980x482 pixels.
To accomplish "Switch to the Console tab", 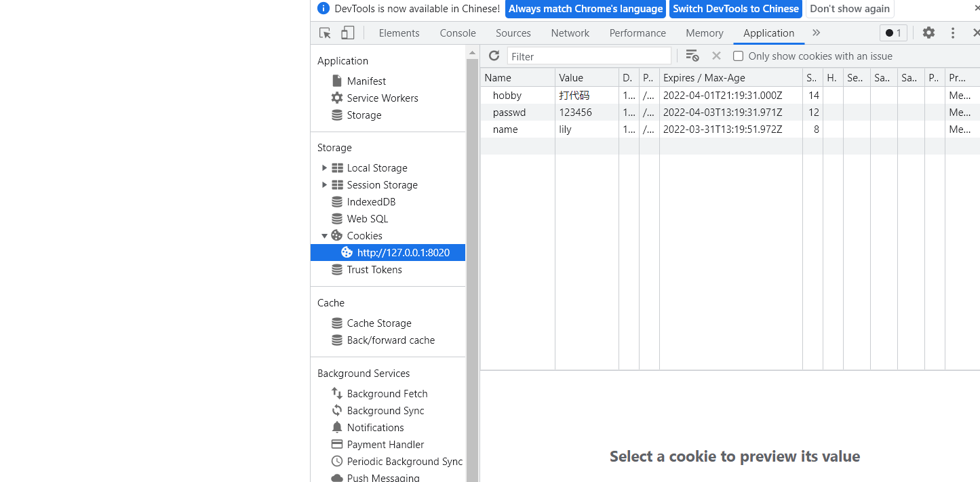I will [x=458, y=33].
